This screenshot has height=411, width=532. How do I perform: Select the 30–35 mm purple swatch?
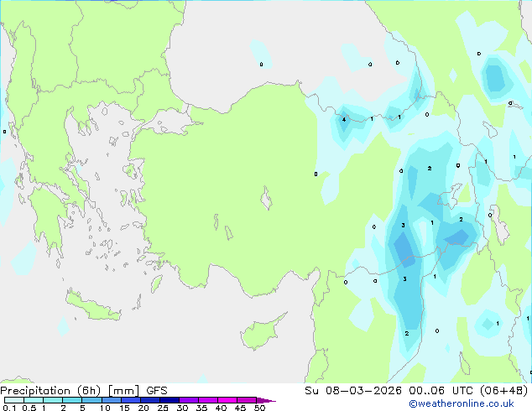tap(188, 400)
